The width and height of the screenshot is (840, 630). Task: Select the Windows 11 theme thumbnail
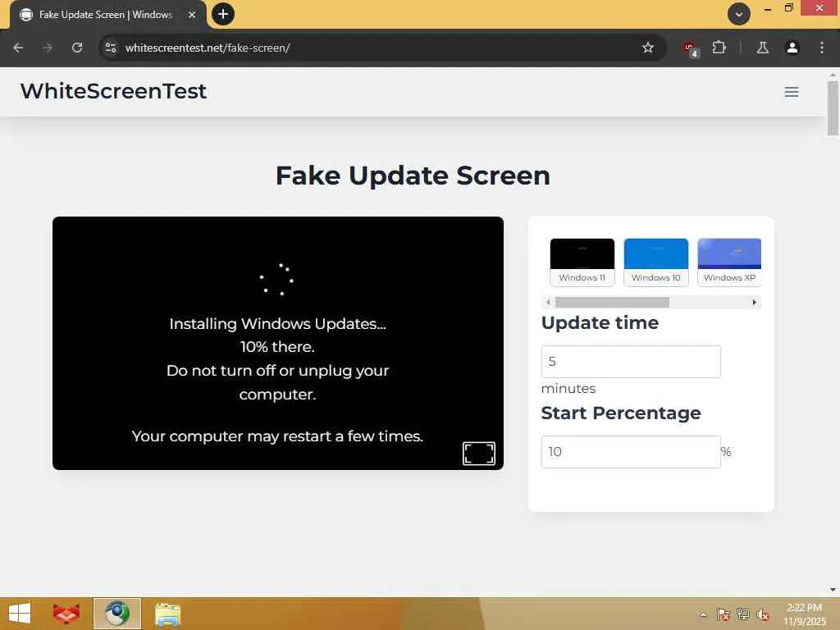pyautogui.click(x=582, y=262)
